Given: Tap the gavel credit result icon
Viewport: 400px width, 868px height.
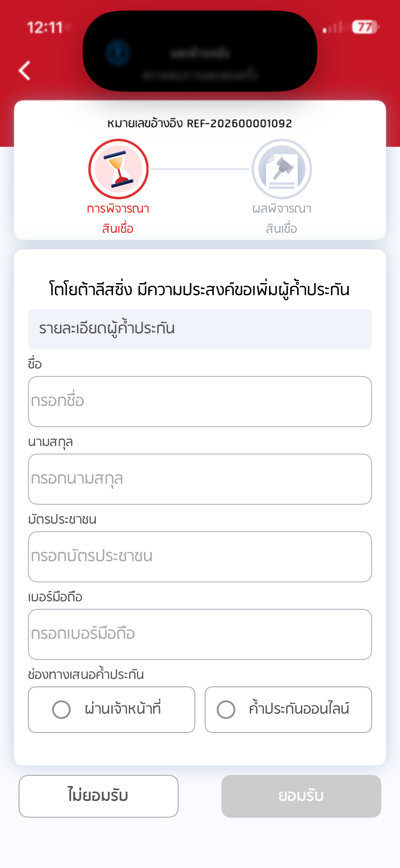Looking at the screenshot, I should 282,169.
